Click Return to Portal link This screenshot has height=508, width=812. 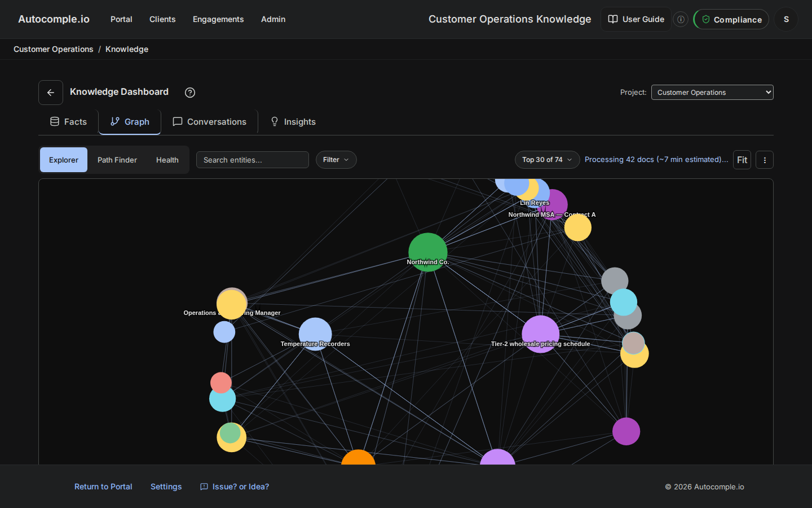pos(103,487)
